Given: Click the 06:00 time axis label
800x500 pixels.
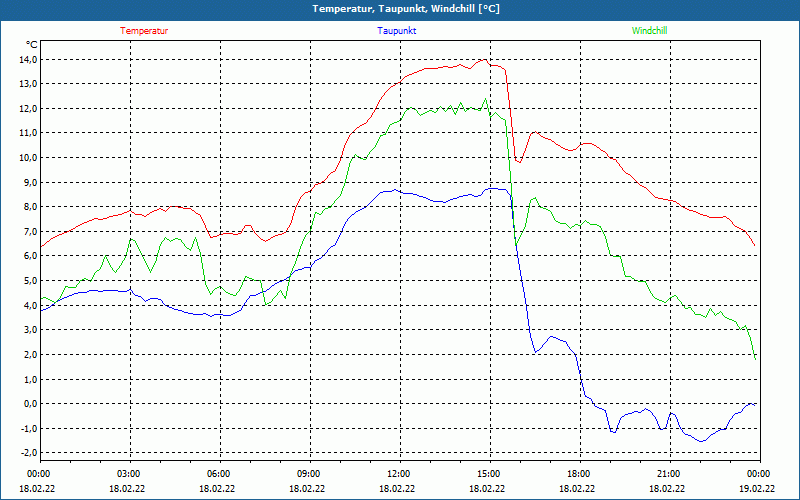Looking at the screenshot, I should click(x=220, y=474).
